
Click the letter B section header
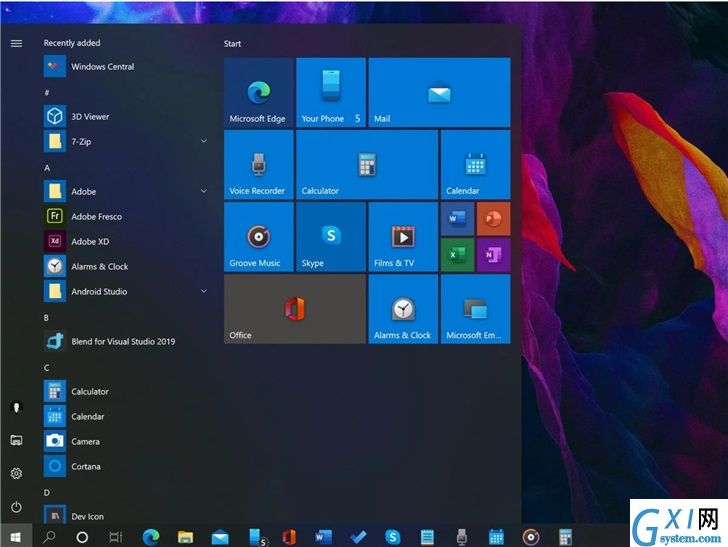pos(46,318)
